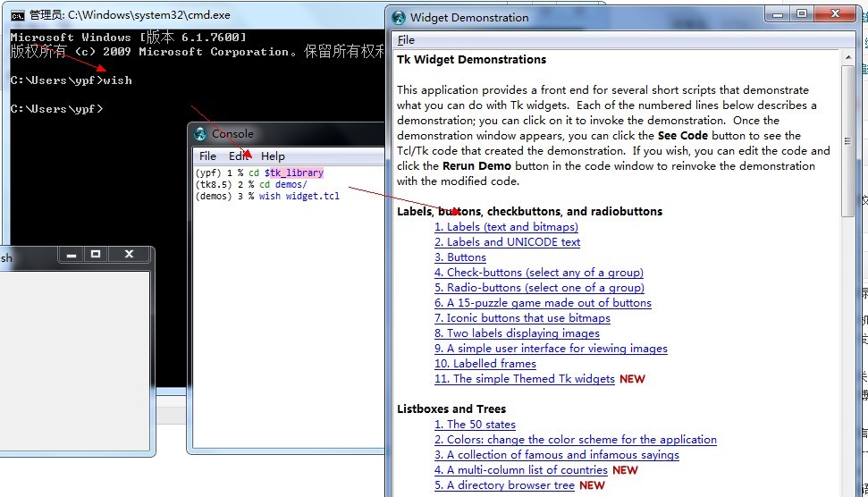Close the small wish window
This screenshot has height=497, width=868.
pos(129,254)
